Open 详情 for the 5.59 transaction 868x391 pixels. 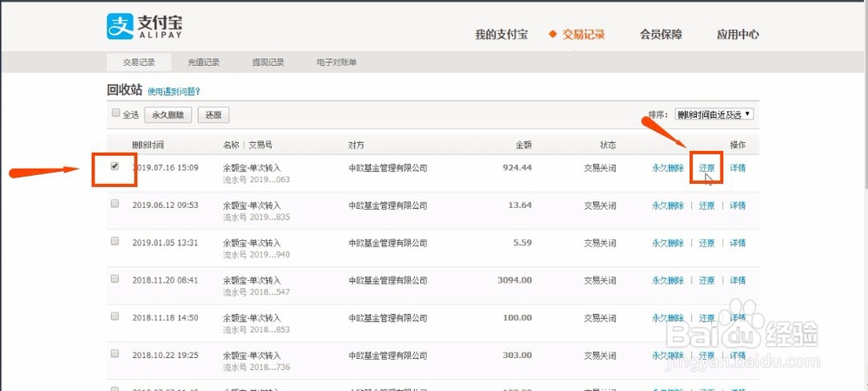(x=737, y=243)
